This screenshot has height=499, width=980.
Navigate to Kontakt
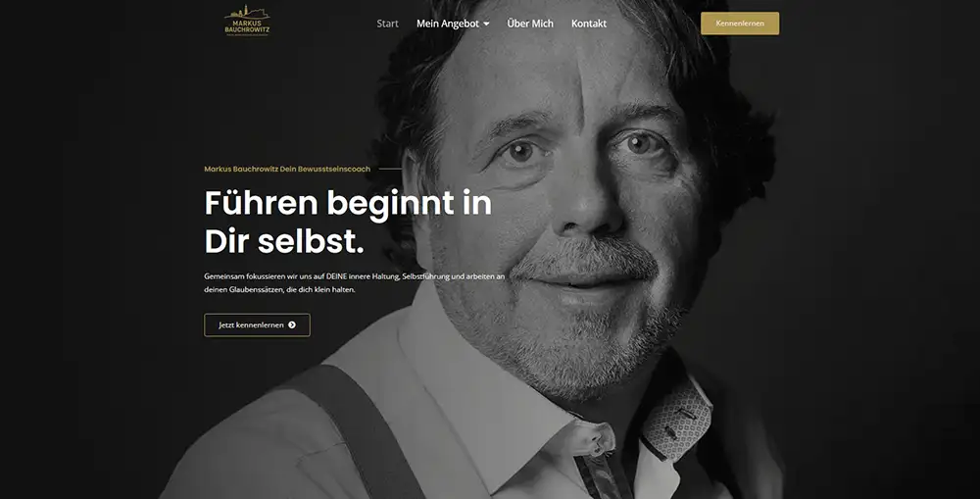click(x=589, y=24)
